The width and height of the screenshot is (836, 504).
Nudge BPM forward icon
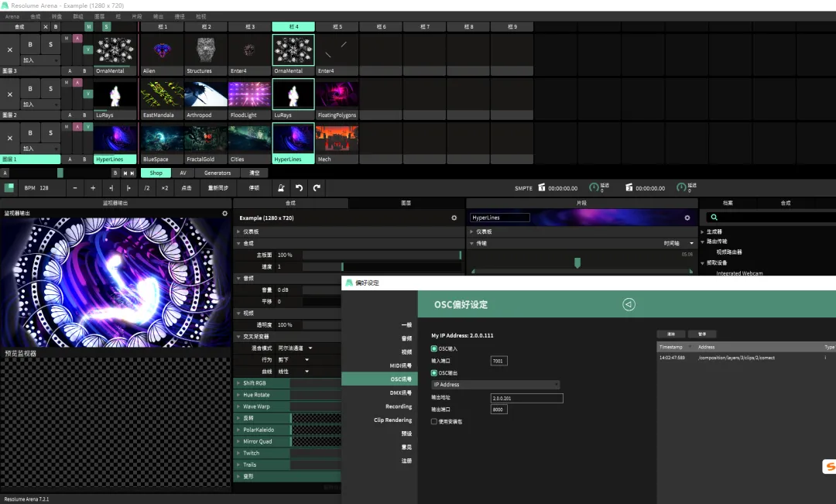click(128, 187)
